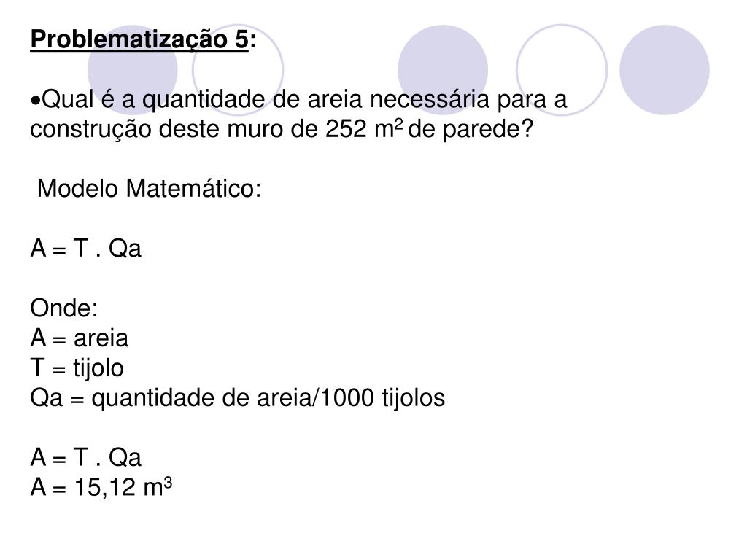Click the 'Modelo Matemático:' heading
Screen dimensions: 747x560
click(x=149, y=188)
